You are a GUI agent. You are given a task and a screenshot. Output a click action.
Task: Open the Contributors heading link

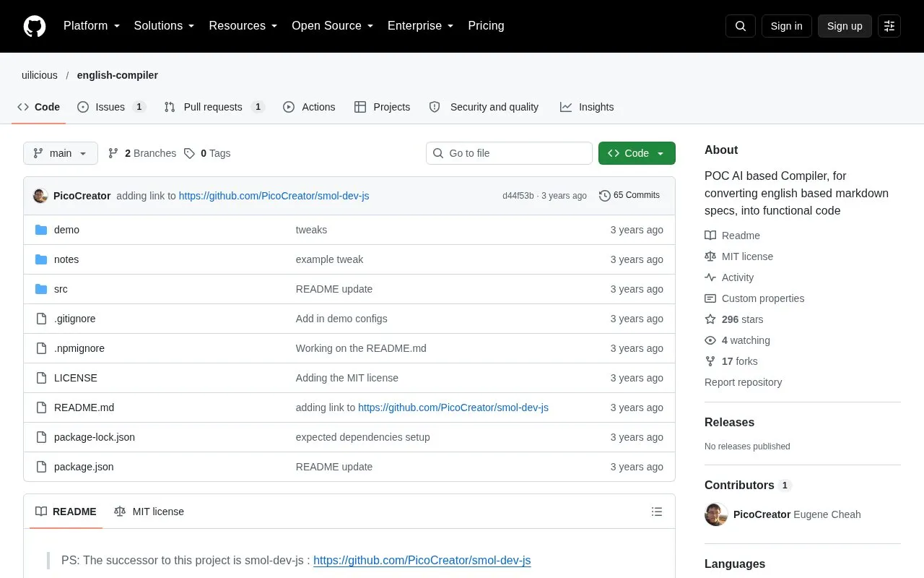(x=748, y=486)
